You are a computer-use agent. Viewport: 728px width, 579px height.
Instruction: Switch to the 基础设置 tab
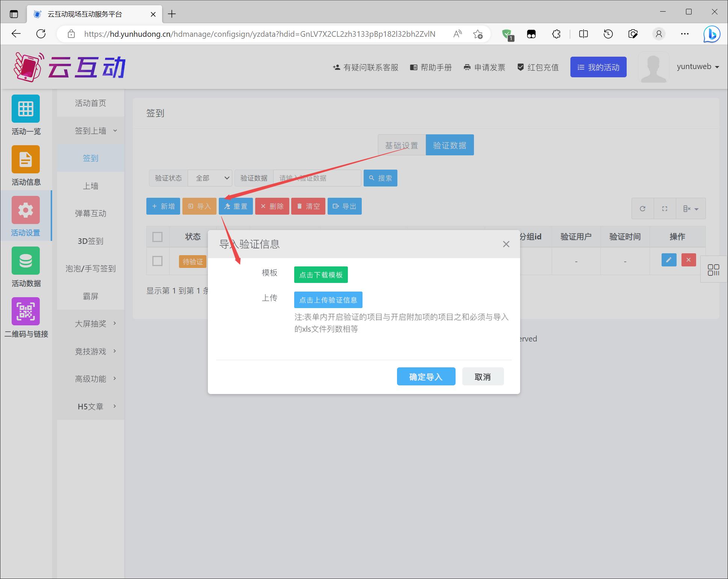click(401, 145)
